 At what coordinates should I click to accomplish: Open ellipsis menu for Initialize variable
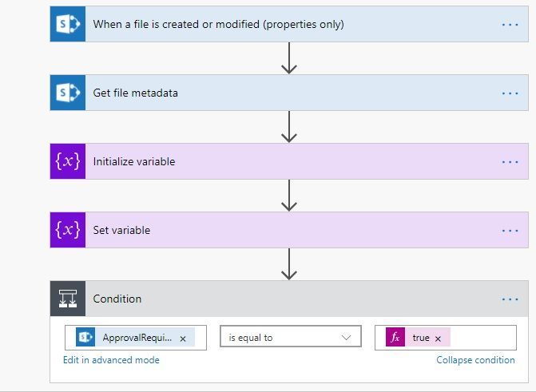coord(510,162)
